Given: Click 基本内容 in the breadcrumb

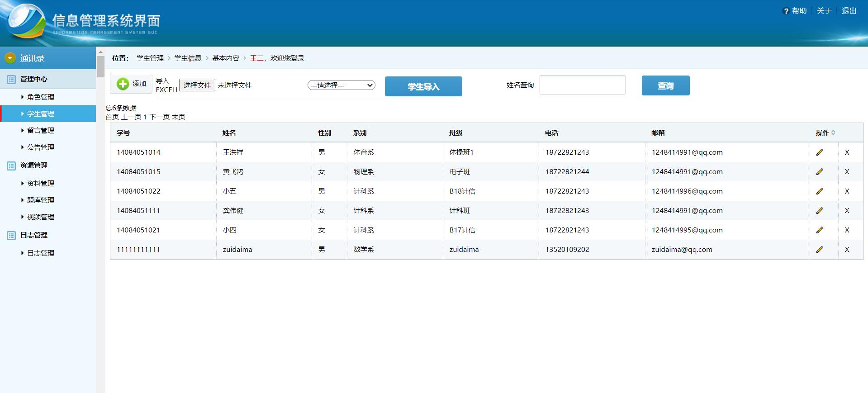Looking at the screenshot, I should (x=226, y=58).
